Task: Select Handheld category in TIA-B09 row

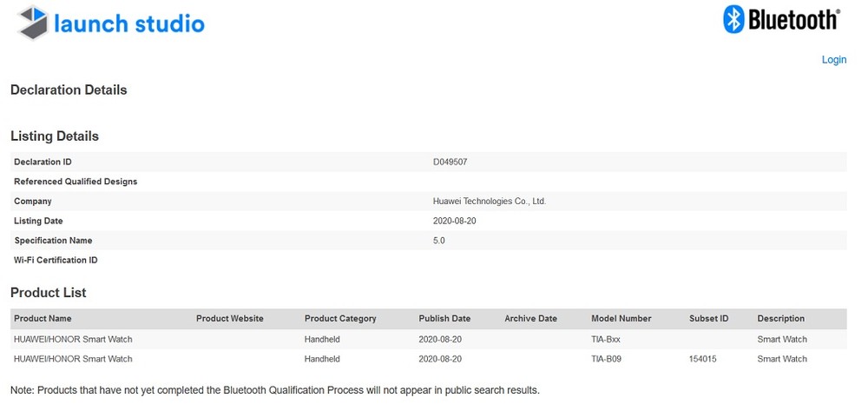Action: pos(322,359)
